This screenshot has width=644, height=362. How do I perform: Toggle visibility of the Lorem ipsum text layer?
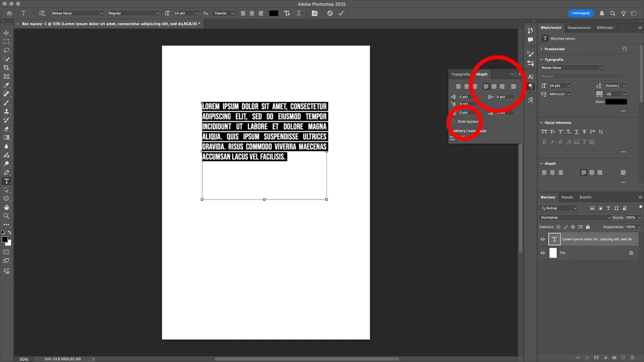(542, 239)
